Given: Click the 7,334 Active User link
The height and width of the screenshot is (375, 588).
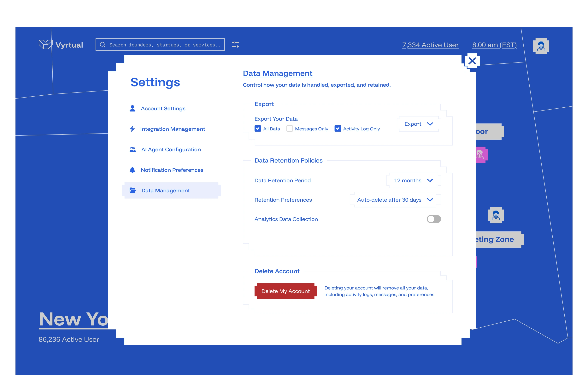Looking at the screenshot, I should [430, 45].
